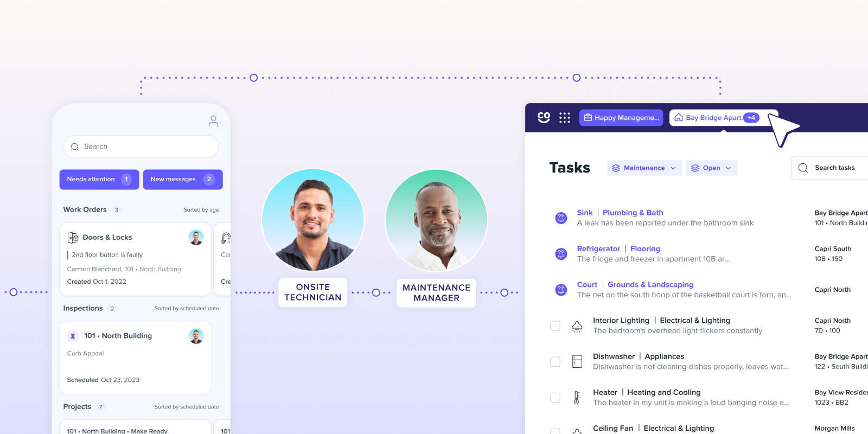868x434 pixels.
Task: Open the app grid launcher icon
Action: coord(565,118)
